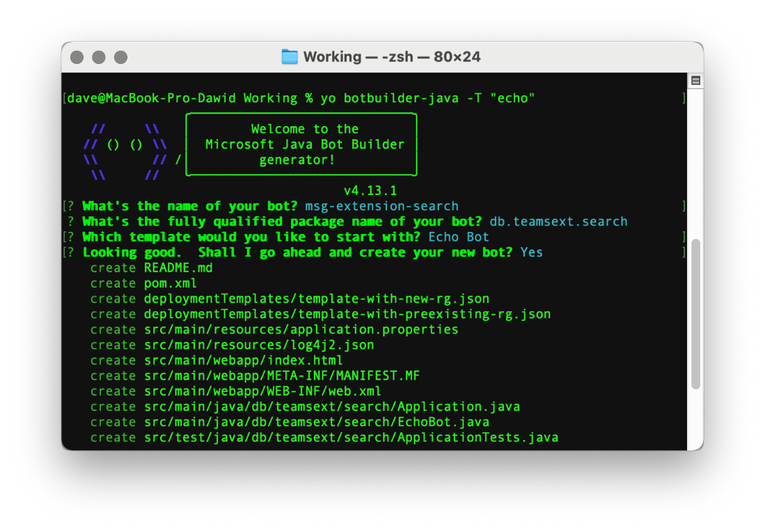
Task: Close the terminal window with leftmost button
Action: click(x=77, y=57)
